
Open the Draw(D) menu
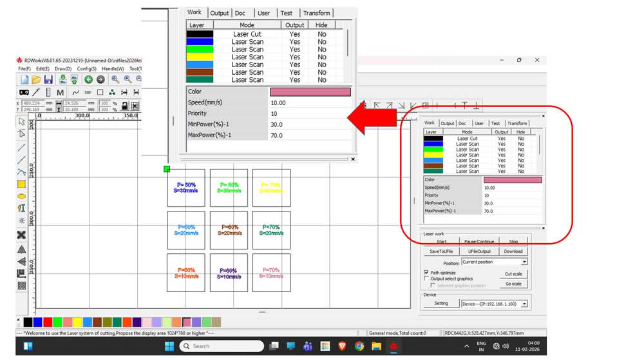click(63, 68)
